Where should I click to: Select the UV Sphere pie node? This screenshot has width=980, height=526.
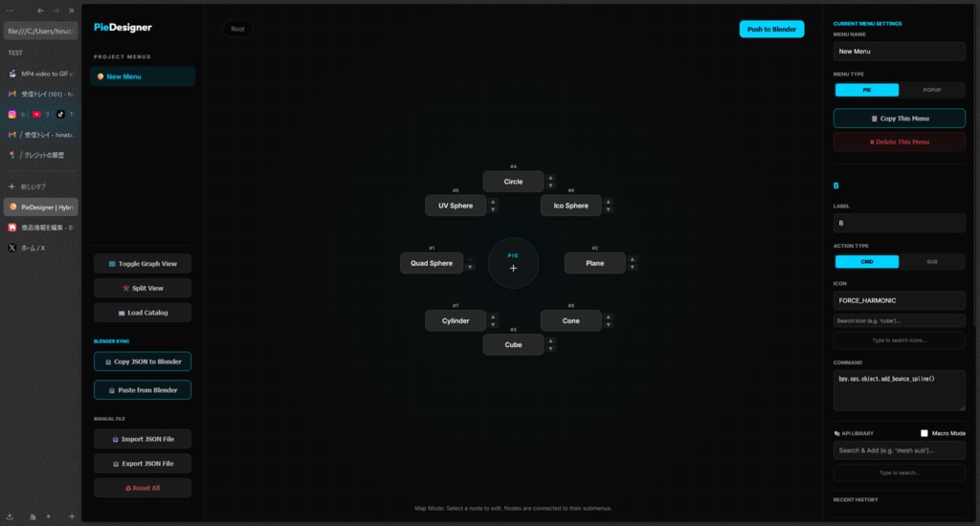click(456, 206)
